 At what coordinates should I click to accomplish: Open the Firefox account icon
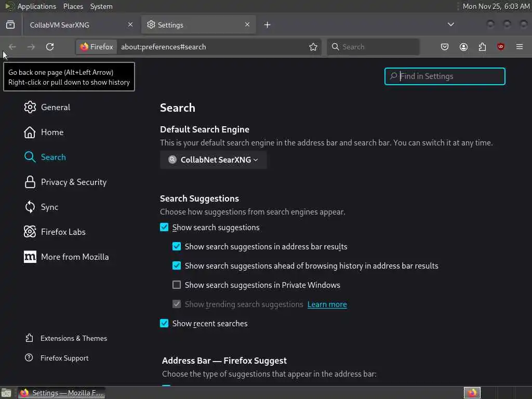click(x=463, y=47)
